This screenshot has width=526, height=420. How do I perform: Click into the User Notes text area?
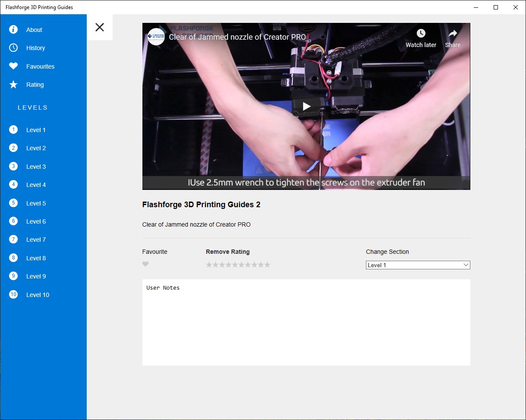click(306, 322)
